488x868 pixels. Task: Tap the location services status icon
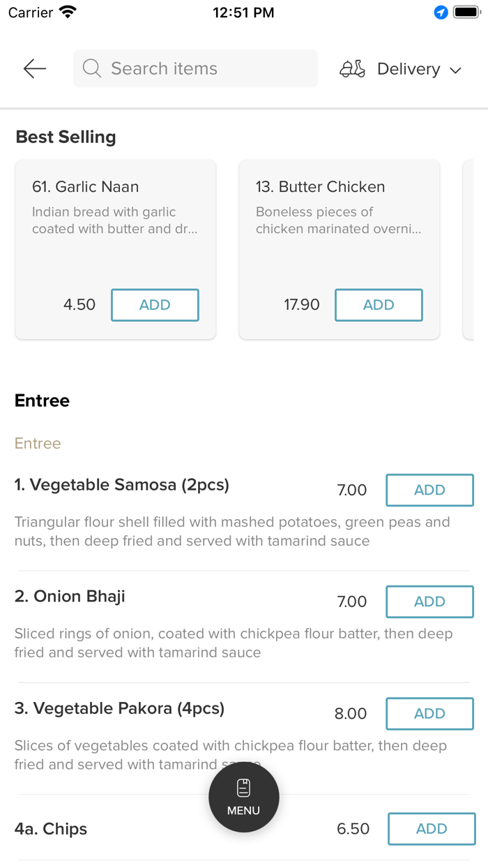click(x=441, y=13)
